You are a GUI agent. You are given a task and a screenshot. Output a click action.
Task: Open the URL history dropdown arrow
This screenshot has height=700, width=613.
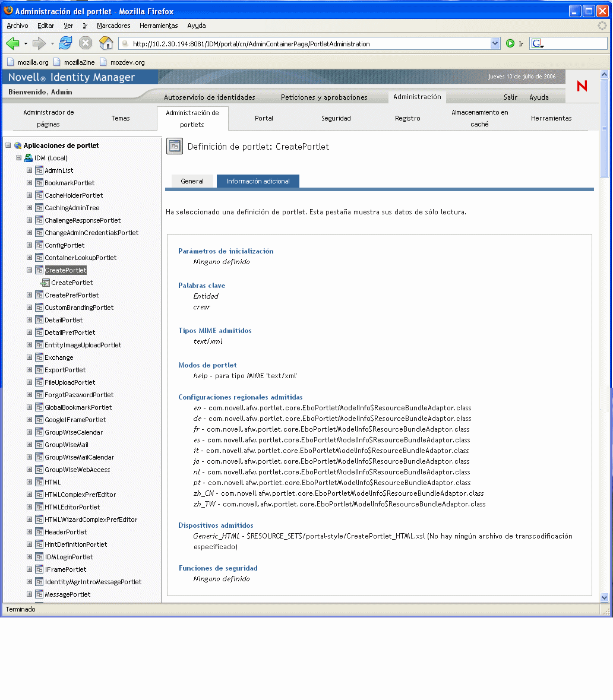495,43
